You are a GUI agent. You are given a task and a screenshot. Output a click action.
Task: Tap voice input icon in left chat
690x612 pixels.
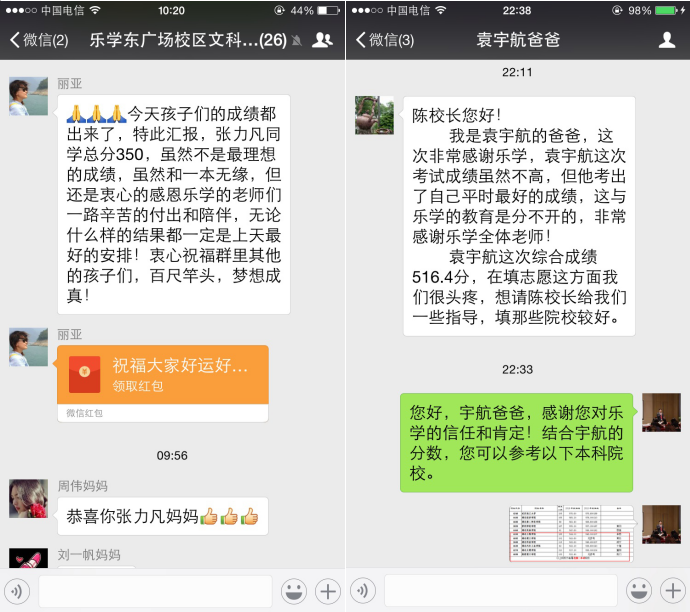(x=17, y=591)
